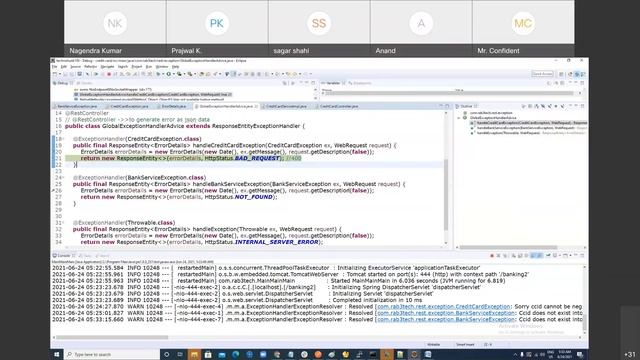This screenshot has height=360, width=640.
Task: Collapse the code fold at line 31
Action: click(x=62, y=222)
